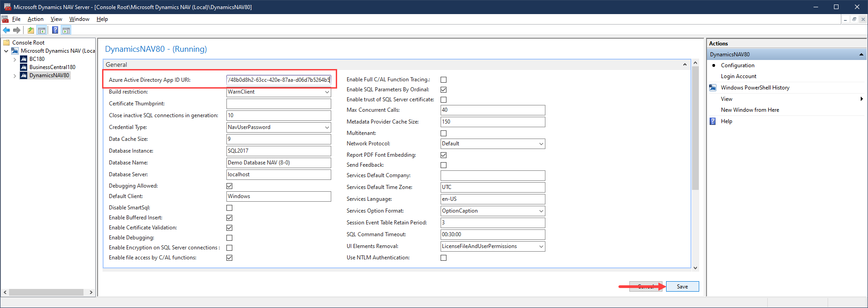Toggle Enable Certificate Validation checkbox
Viewport: 868px width, 308px height.
click(230, 228)
